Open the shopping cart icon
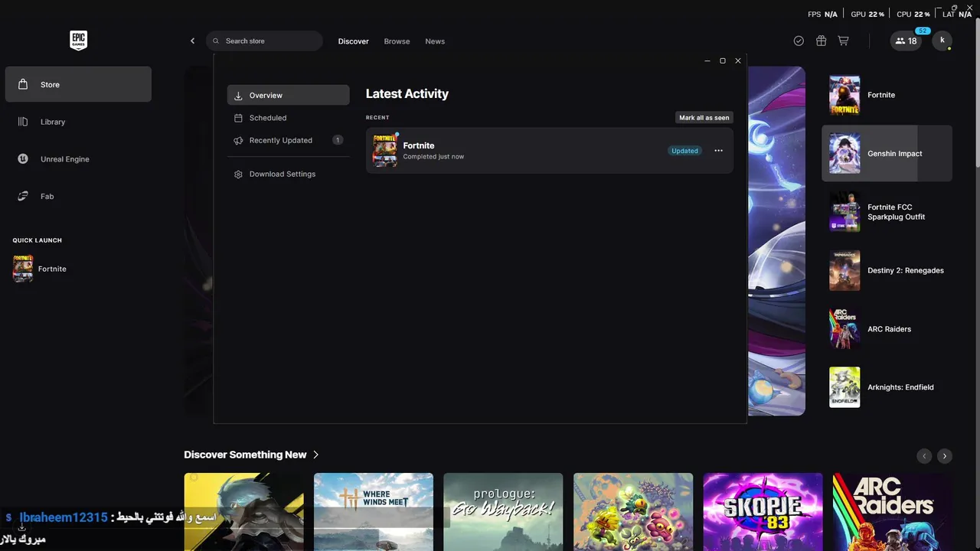Screen dimensions: 980x551 (843, 41)
